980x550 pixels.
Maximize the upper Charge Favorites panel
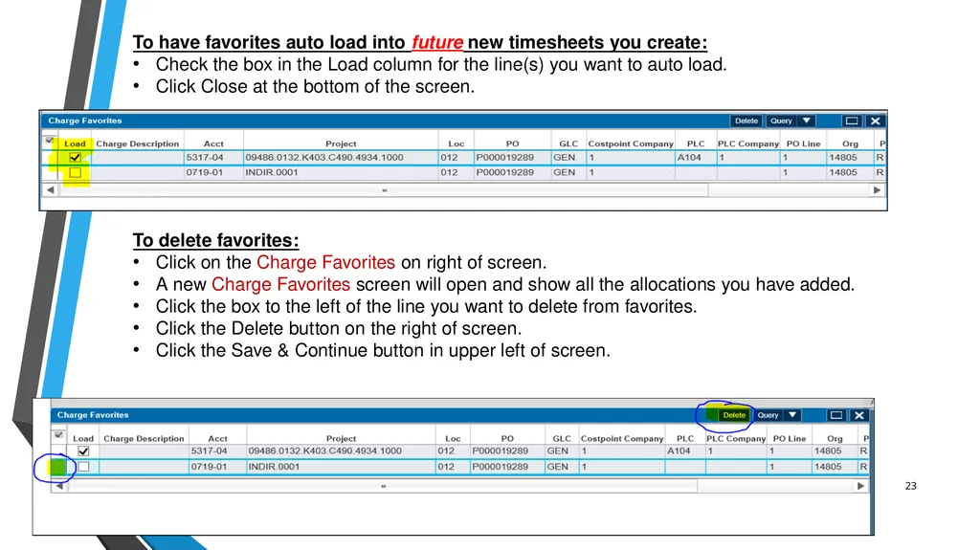pos(851,121)
